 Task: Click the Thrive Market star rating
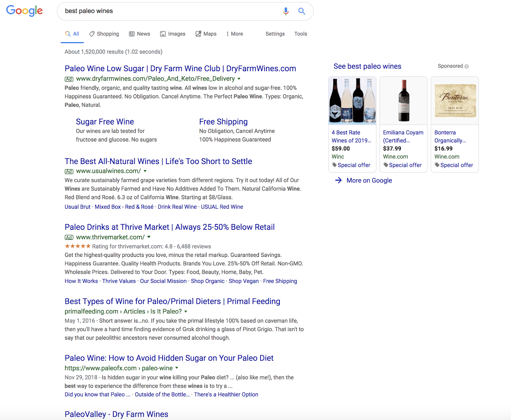click(78, 246)
